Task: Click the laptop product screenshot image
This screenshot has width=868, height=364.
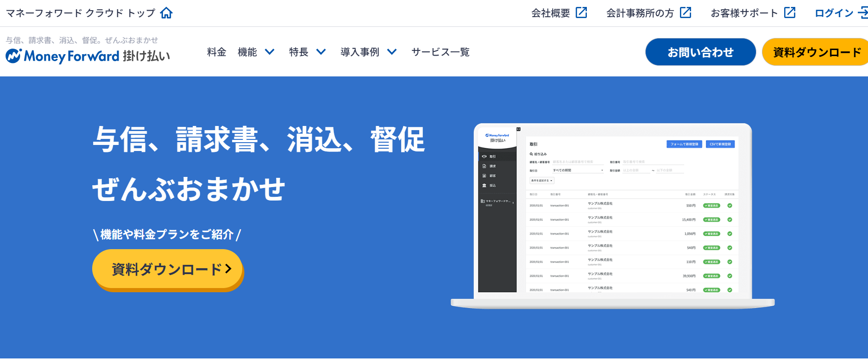Action: (612, 215)
